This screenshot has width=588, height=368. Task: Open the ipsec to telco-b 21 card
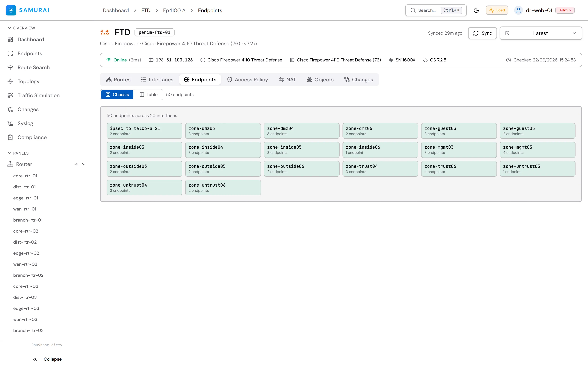[x=144, y=131]
